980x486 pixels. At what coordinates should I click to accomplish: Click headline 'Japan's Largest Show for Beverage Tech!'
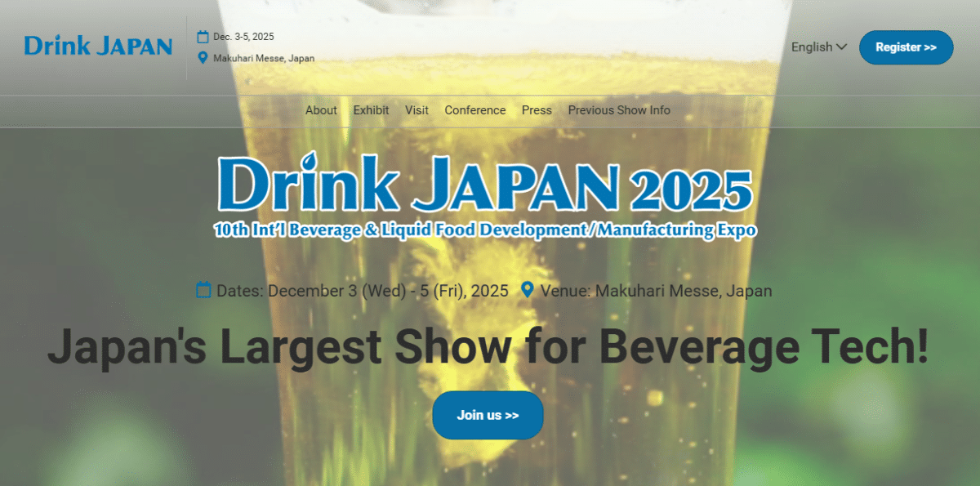pos(488,346)
